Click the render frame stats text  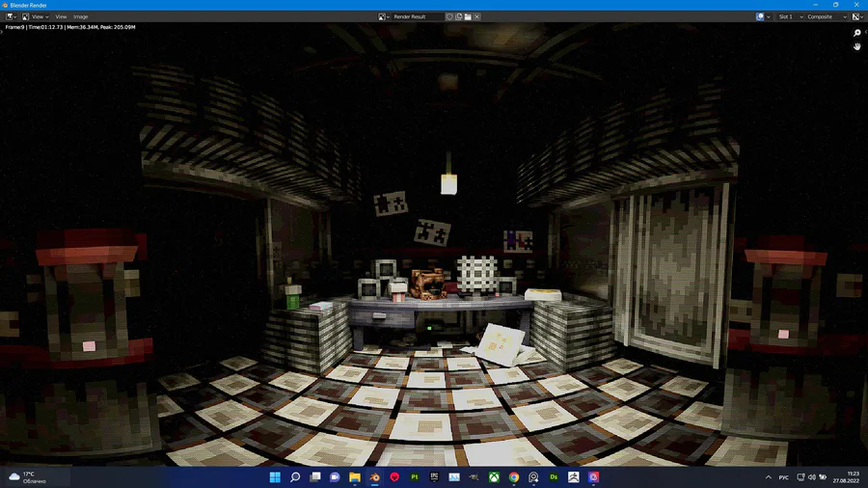(x=70, y=27)
